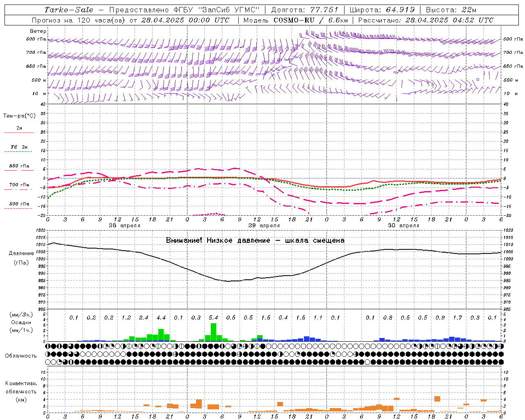This screenshot has height=420, width=525.
Task: Click the 1.7 precipitation total
Action: (x=458, y=317)
